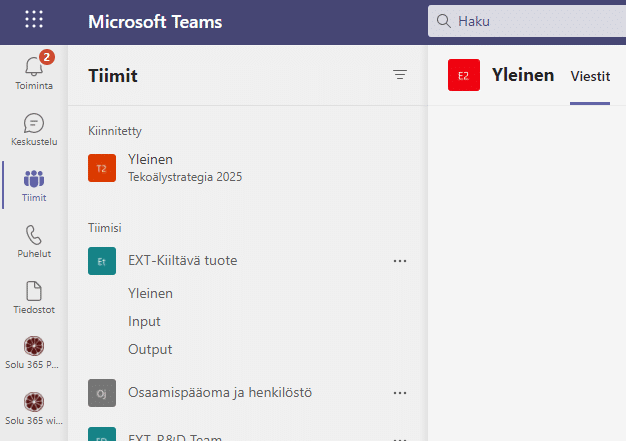This screenshot has width=626, height=441.
Task: Open the app launcher grid icon
Action: point(34,19)
